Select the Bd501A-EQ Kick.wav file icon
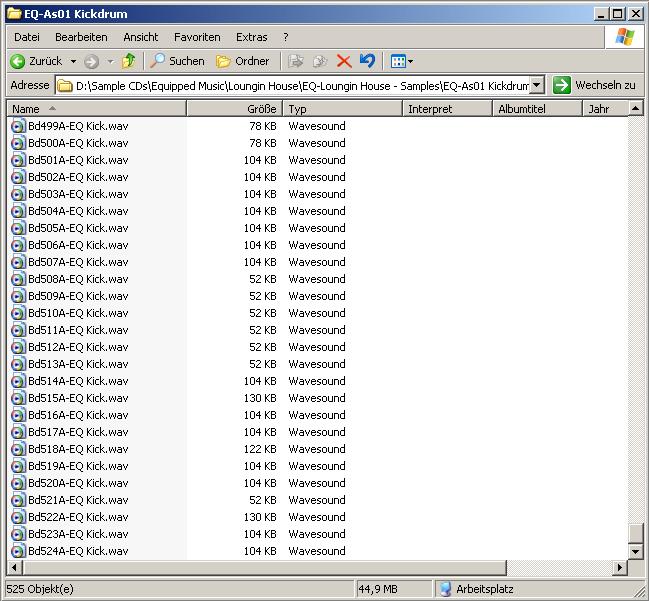Image resolution: width=649 pixels, height=601 pixels. (x=18, y=160)
